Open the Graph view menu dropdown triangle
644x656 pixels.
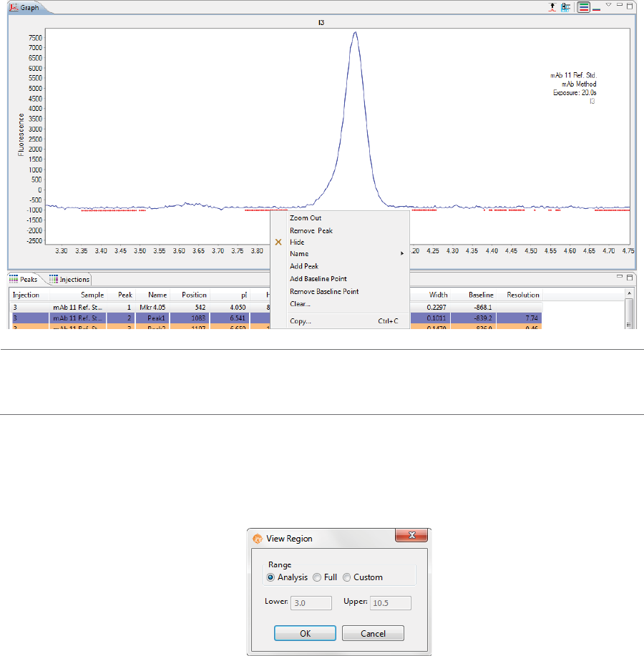click(x=609, y=5)
